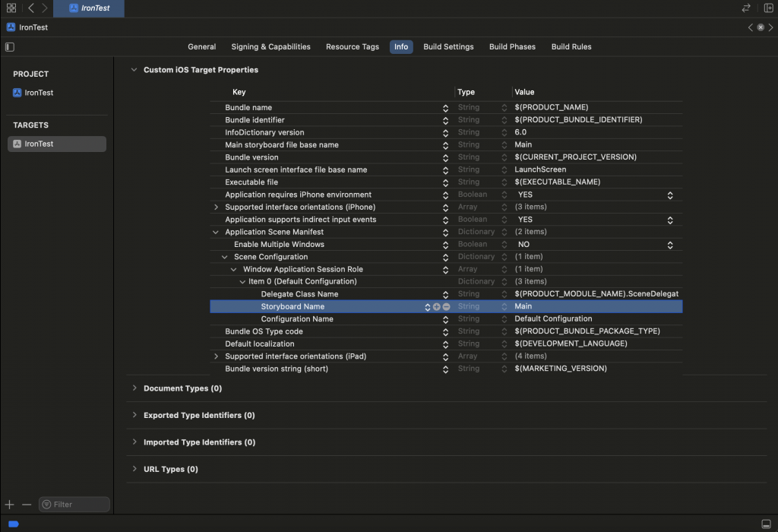778x532 pixels.
Task: Click the previous issue chevron top right
Action: point(750,27)
